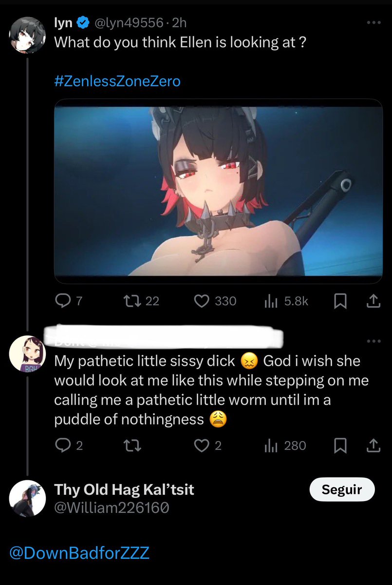Open reply icon on lyn's post
This screenshot has height=585, width=392.
point(63,302)
